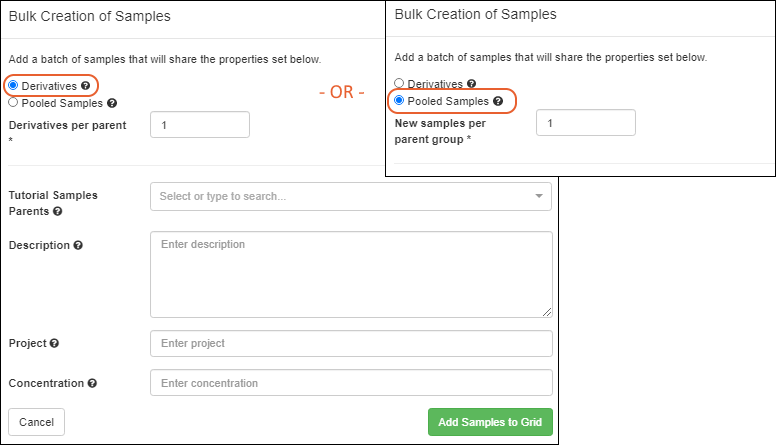Image resolution: width=776 pixels, height=445 pixels.
Task: Select Pooled Samples radio button in right panel
Action: coord(400,101)
